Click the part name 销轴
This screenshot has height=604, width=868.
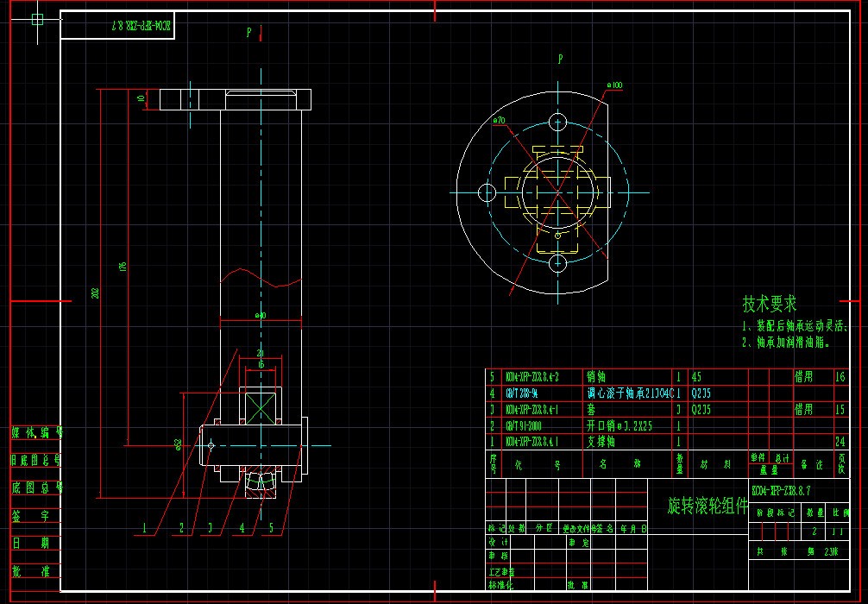pos(596,377)
